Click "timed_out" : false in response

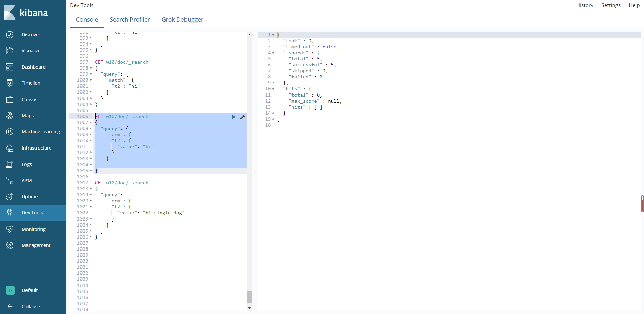click(311, 47)
